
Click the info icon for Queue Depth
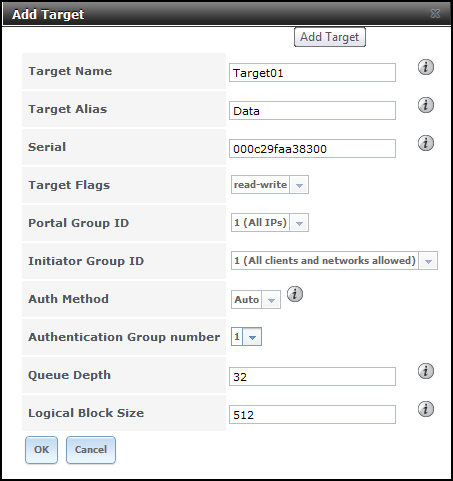click(426, 371)
